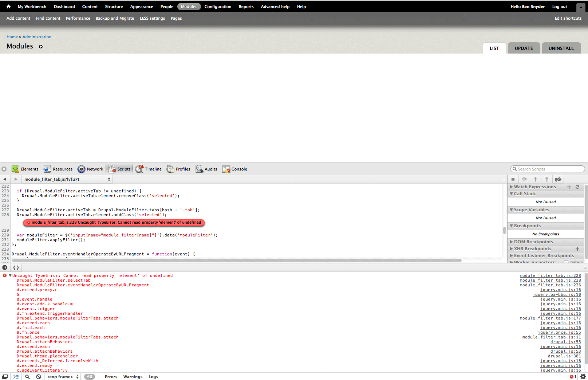This screenshot has width=588, height=380.
Task: Follow the Administration breadcrumb link
Action: tap(37, 37)
